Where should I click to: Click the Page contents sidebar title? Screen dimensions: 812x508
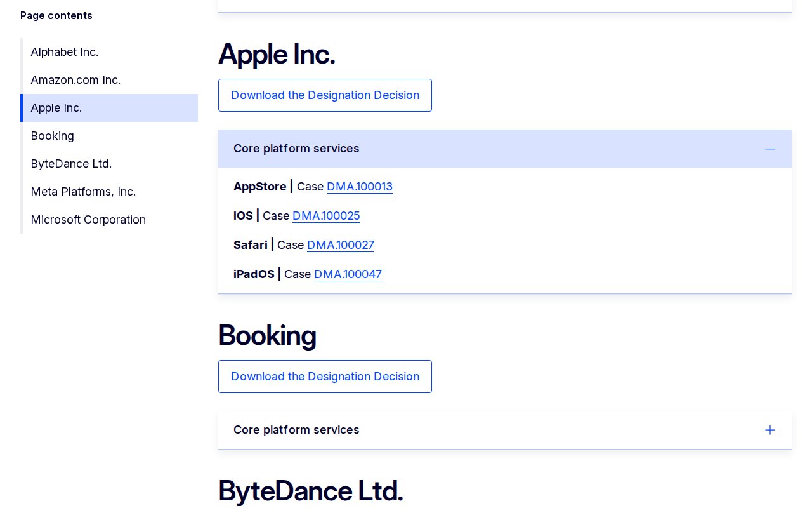pyautogui.click(x=56, y=15)
